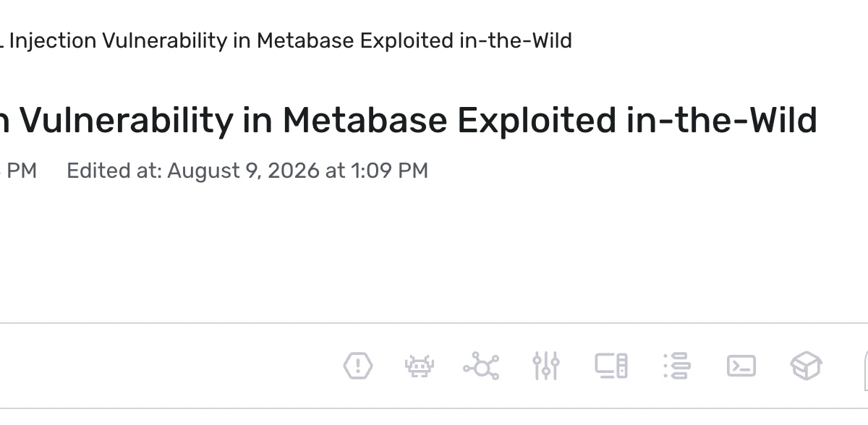This screenshot has width=868, height=425.
Task: Open the Metabase Exploited in-the-Wild breadcrumb
Action: click(286, 41)
